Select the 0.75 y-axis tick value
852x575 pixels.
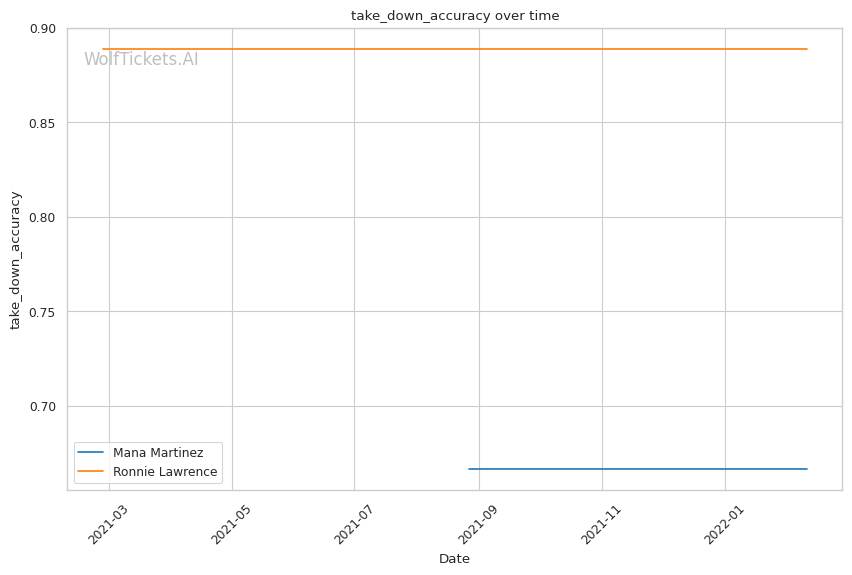coord(43,312)
